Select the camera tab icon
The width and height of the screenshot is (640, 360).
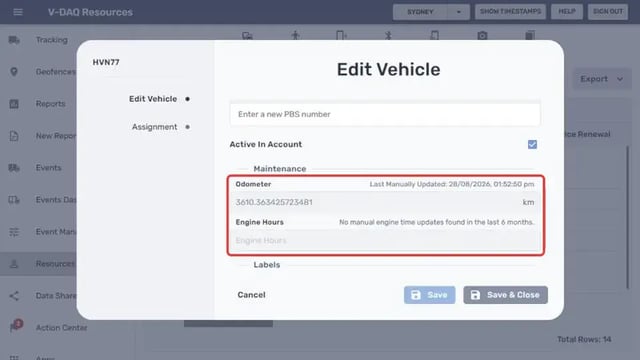(x=482, y=36)
